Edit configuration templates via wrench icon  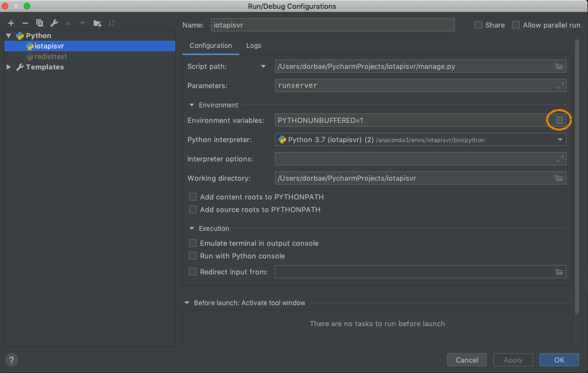click(x=53, y=23)
